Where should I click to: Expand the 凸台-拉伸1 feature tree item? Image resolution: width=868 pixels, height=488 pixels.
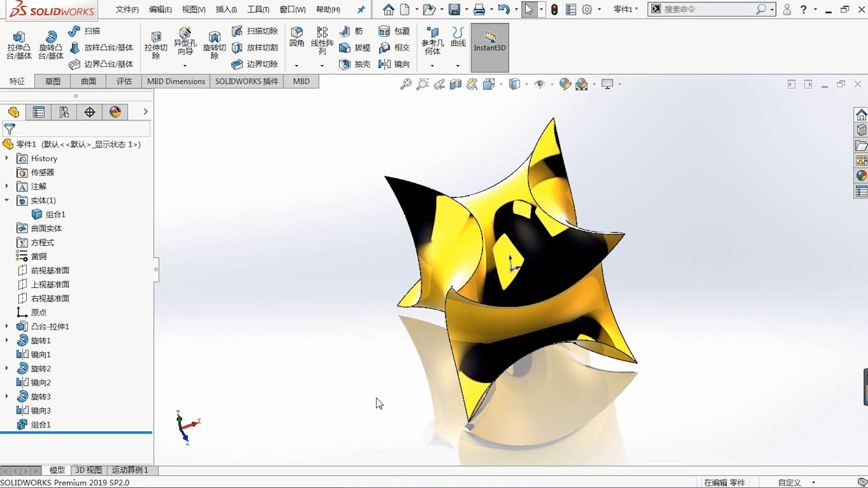(x=6, y=327)
